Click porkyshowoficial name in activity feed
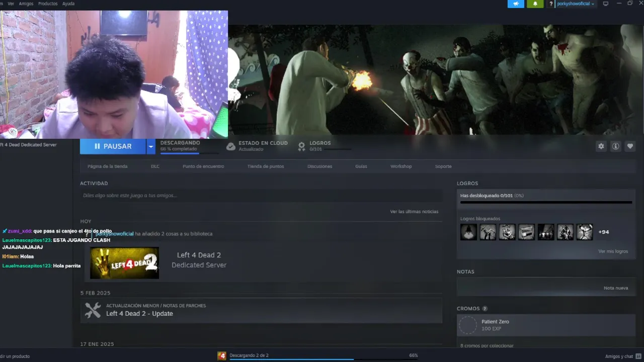 (115, 234)
